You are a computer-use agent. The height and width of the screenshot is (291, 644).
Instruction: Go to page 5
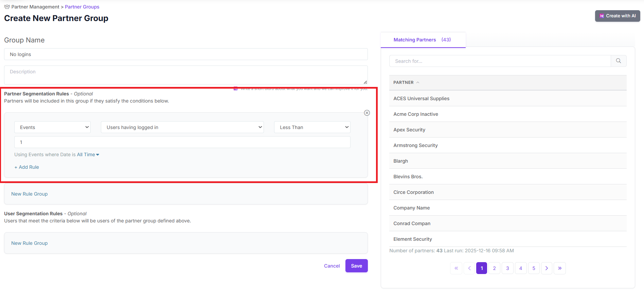click(534, 268)
